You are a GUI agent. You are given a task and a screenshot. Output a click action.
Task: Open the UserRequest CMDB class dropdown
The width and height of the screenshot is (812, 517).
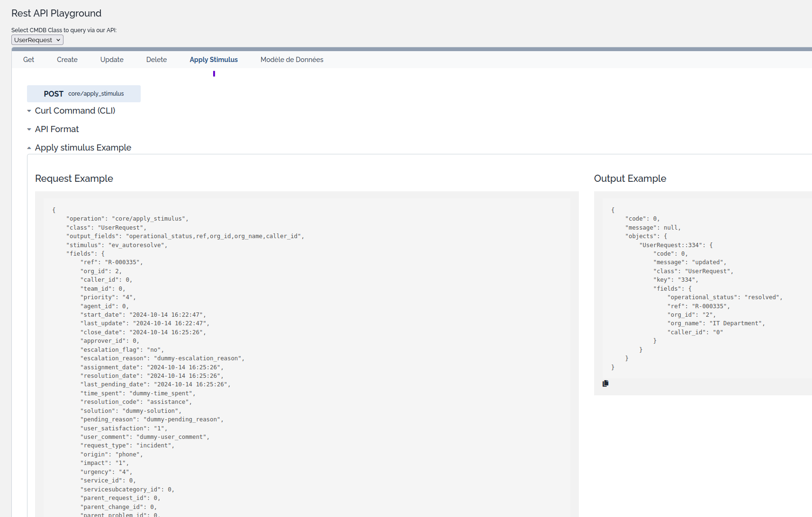pos(37,40)
